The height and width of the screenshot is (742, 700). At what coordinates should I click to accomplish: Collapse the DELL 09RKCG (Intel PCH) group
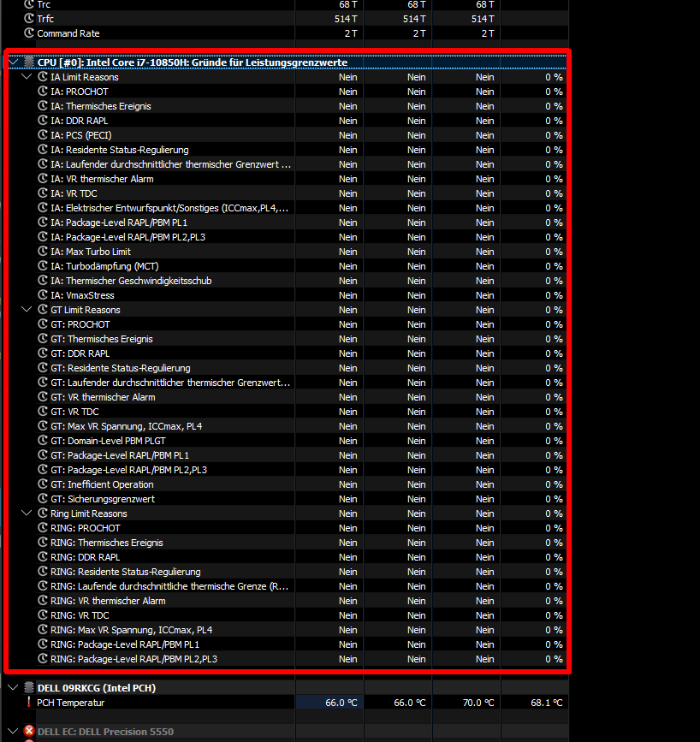coord(14,687)
